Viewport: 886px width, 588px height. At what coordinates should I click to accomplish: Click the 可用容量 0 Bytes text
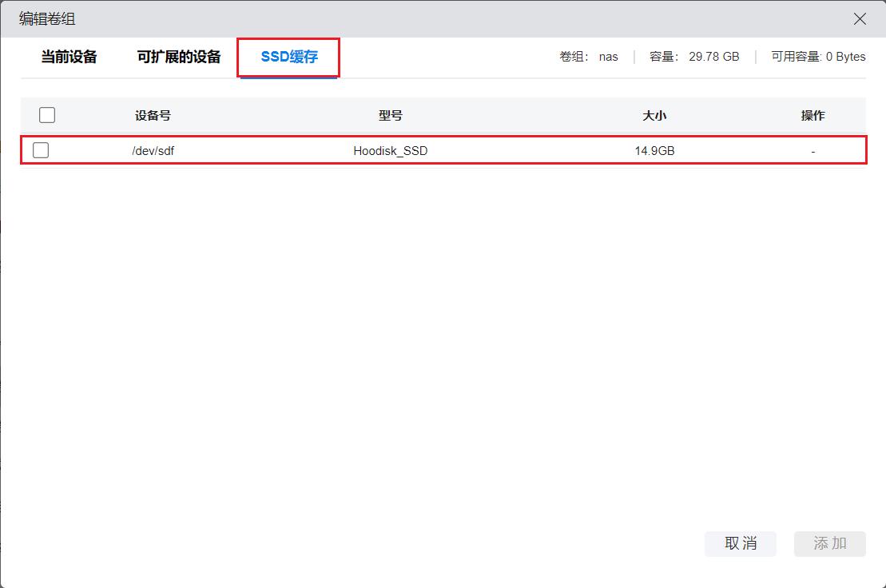click(818, 57)
